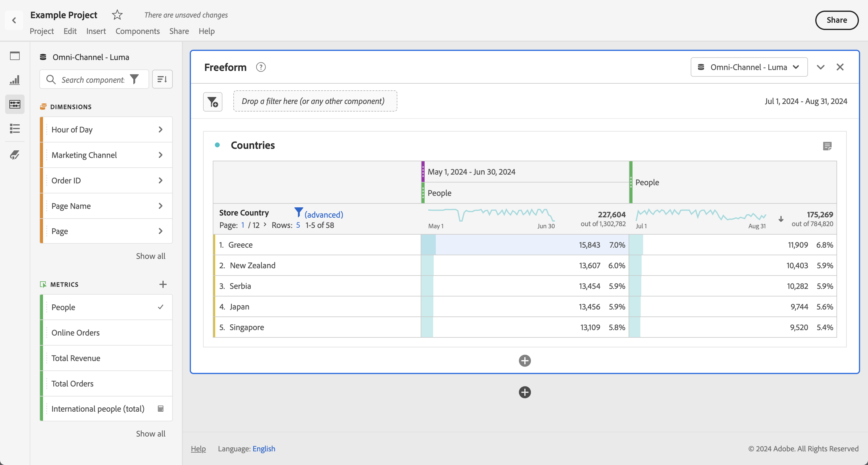Viewport: 868px width, 465px height.
Task: Collapse the Freeform panel with chevron
Action: point(820,67)
